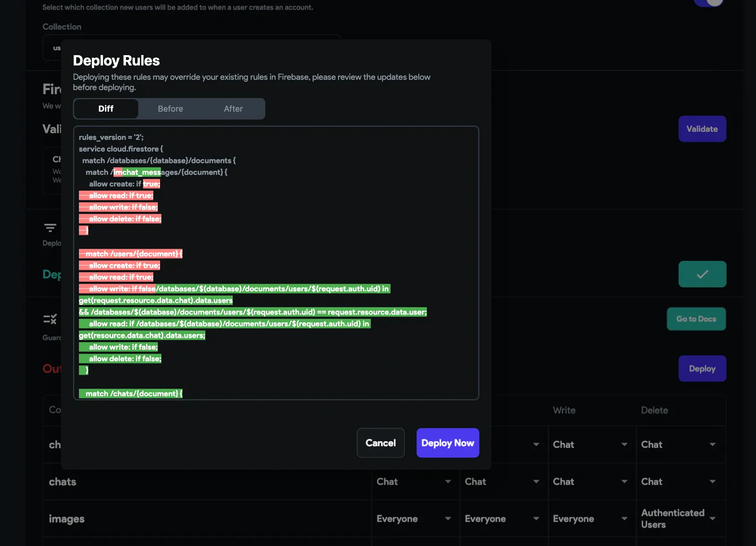Click the green checkmark button

(702, 274)
